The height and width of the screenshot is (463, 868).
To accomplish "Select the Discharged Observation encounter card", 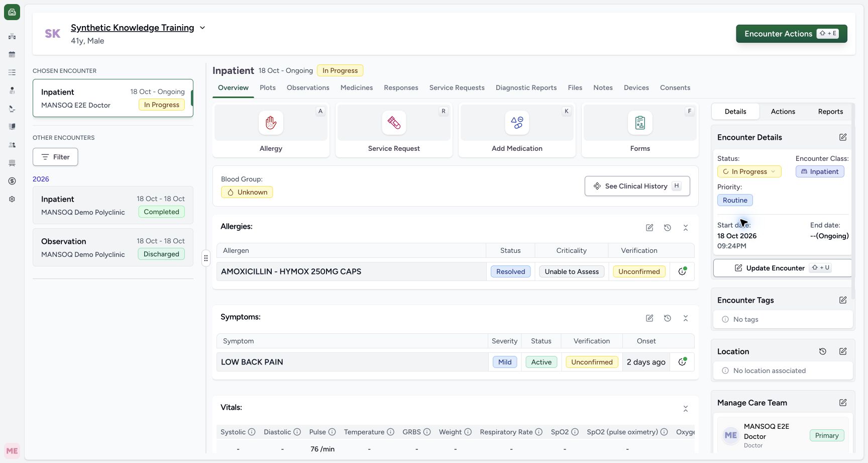I will (x=113, y=247).
